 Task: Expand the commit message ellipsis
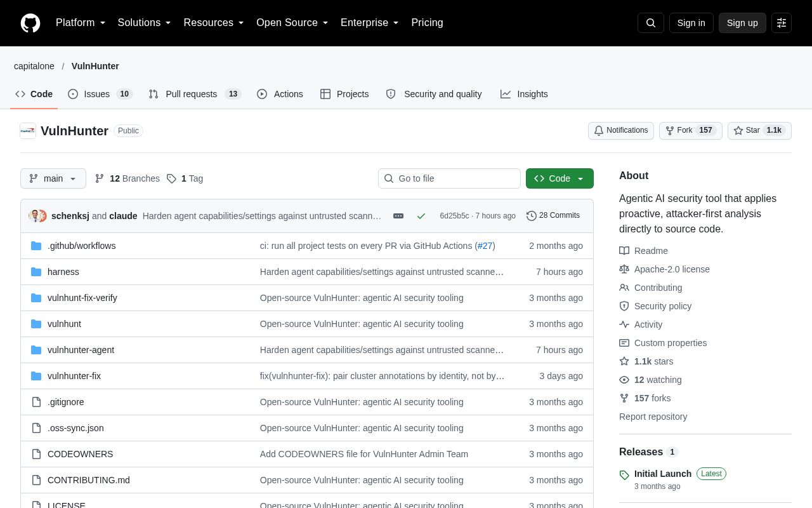point(398,216)
